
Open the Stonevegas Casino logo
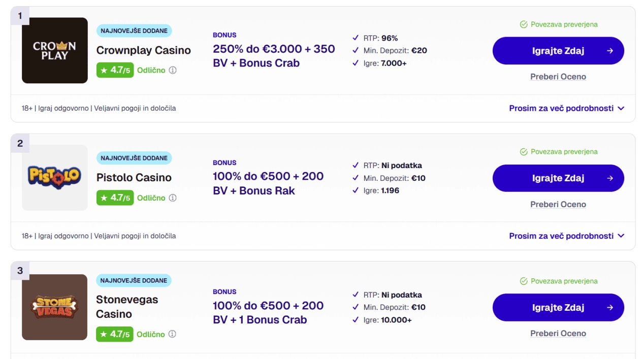click(x=55, y=307)
